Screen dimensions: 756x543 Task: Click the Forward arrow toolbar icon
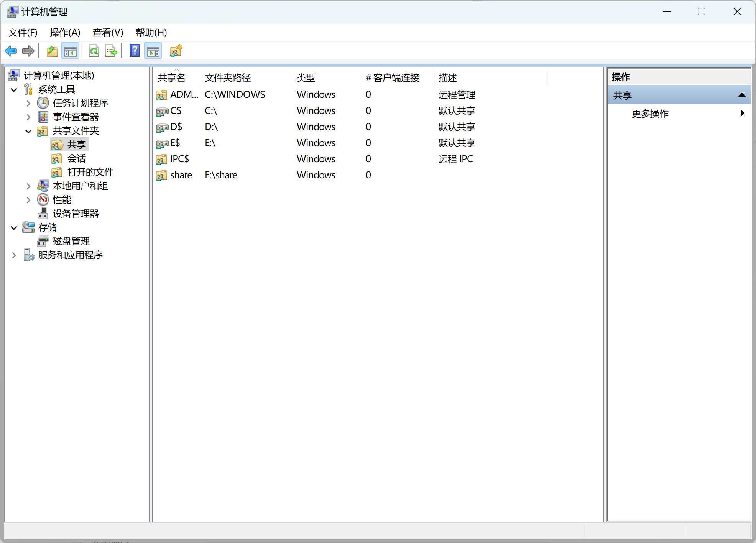28,51
